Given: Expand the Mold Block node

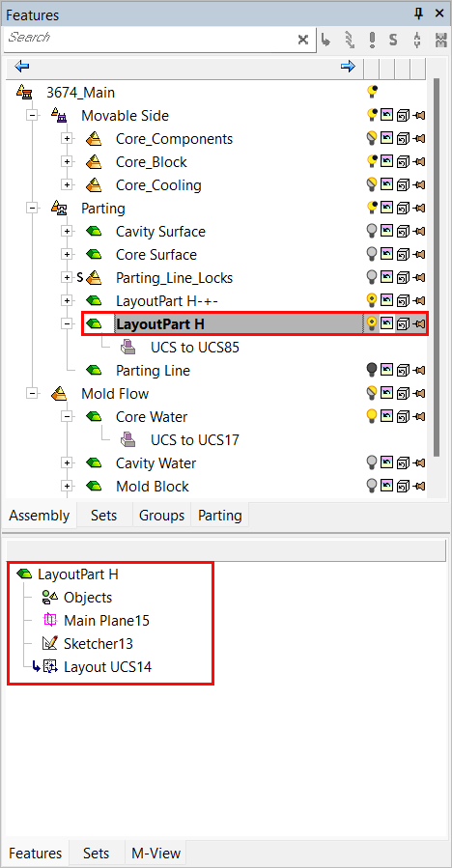Looking at the screenshot, I should pyautogui.click(x=67, y=487).
